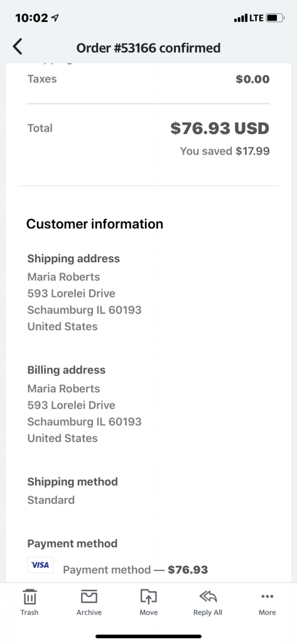Tap the location arrow next to time
This screenshot has width=297, height=644.
pos(55,18)
